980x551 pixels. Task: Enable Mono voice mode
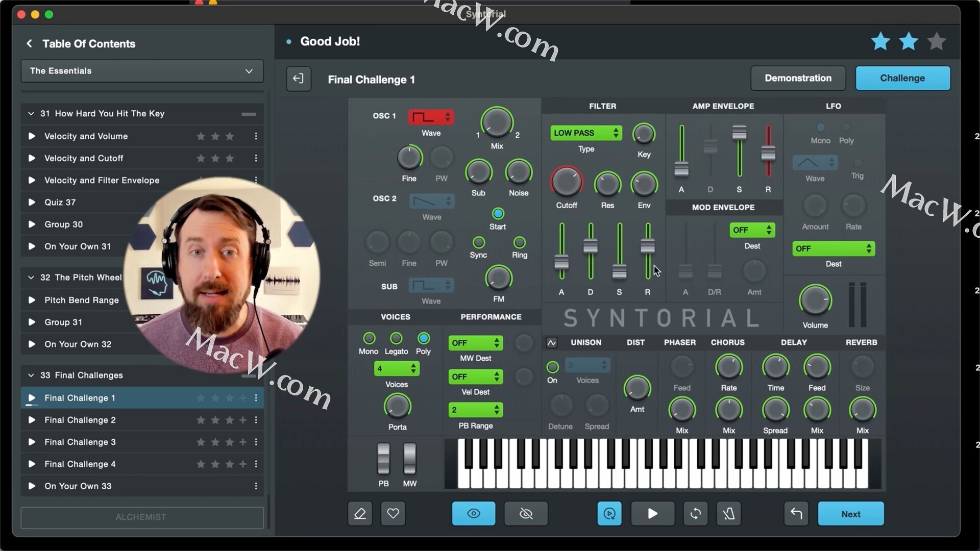pyautogui.click(x=369, y=338)
